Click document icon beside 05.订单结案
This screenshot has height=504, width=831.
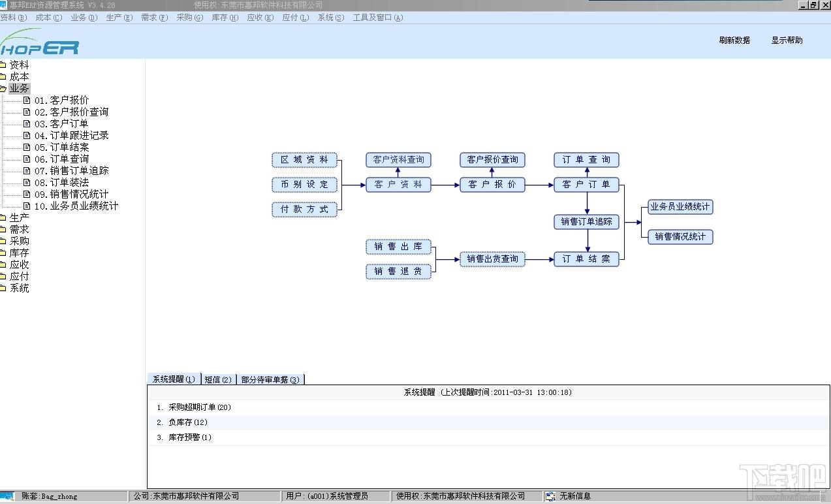pos(27,148)
